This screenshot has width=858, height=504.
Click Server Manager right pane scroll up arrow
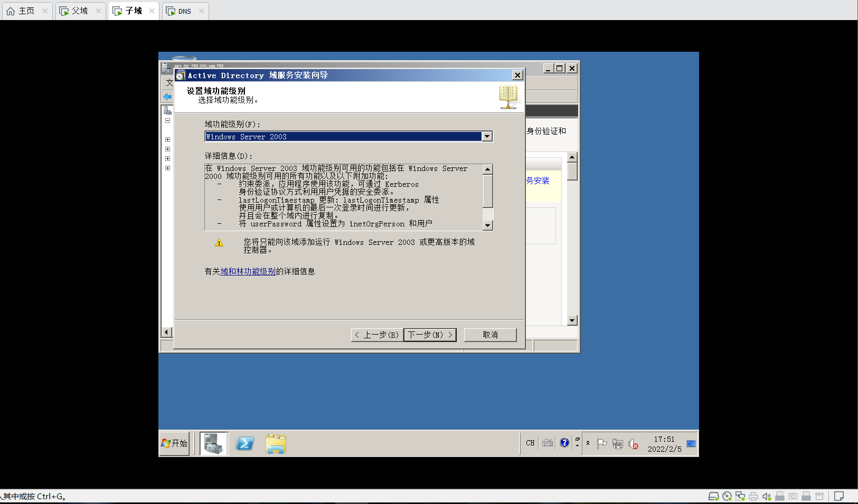click(x=572, y=157)
